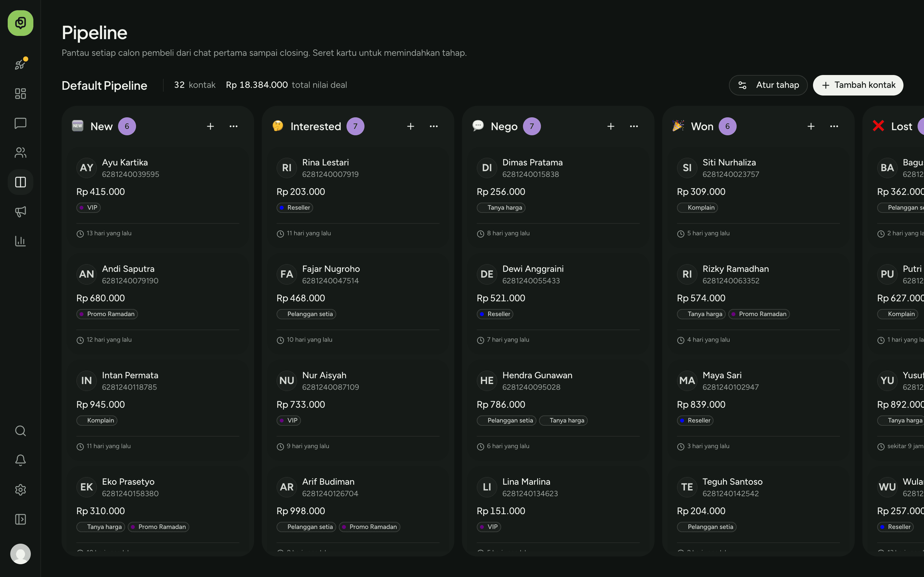The width and height of the screenshot is (924, 577).
Task: Click the rocket onboarding icon in sidebar
Action: coord(20,64)
